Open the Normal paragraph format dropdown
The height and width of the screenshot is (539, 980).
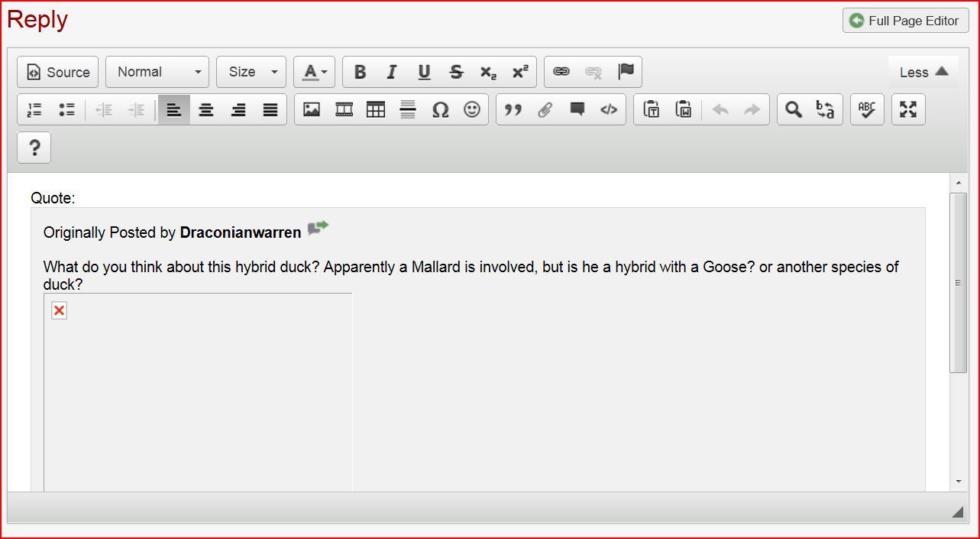coord(157,72)
